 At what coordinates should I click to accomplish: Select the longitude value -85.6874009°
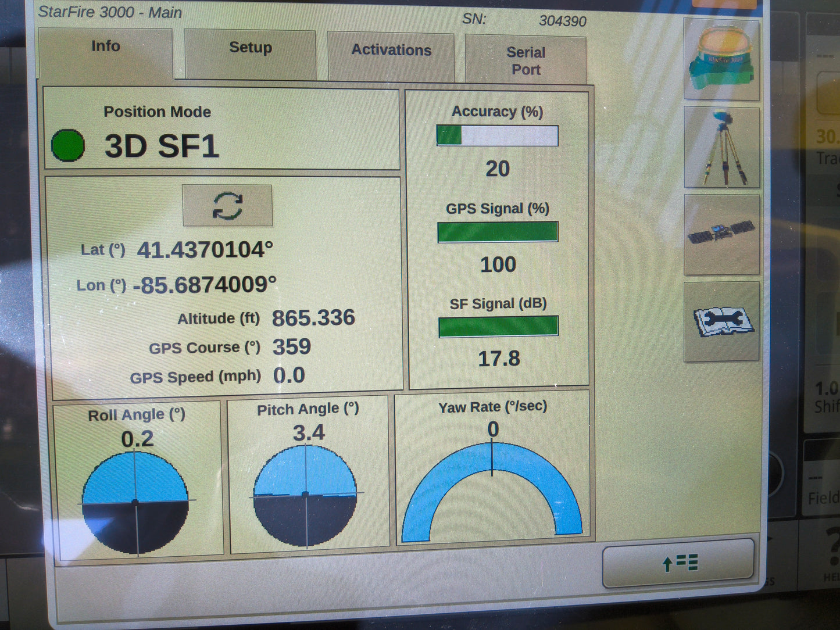point(205,285)
